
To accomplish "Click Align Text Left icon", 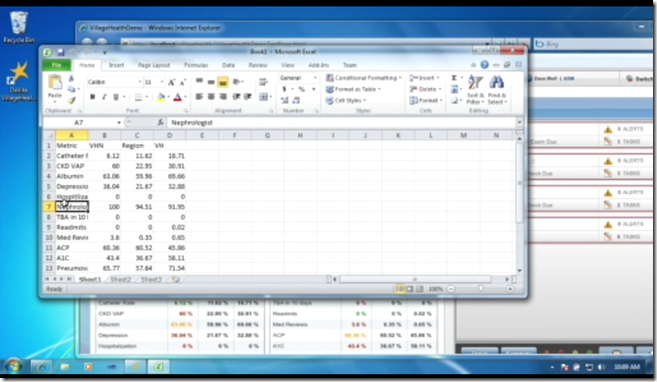I will tap(199, 97).
